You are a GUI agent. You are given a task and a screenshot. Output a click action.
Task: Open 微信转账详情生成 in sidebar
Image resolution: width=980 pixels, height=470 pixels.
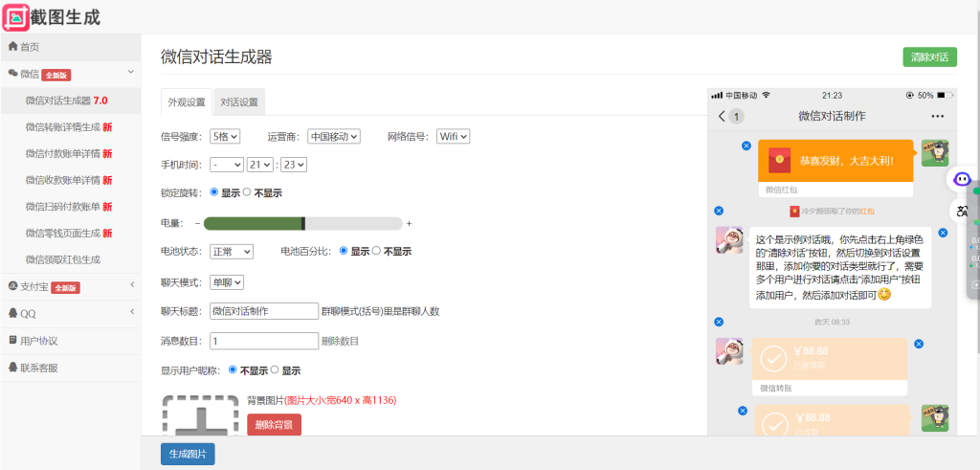click(69, 127)
